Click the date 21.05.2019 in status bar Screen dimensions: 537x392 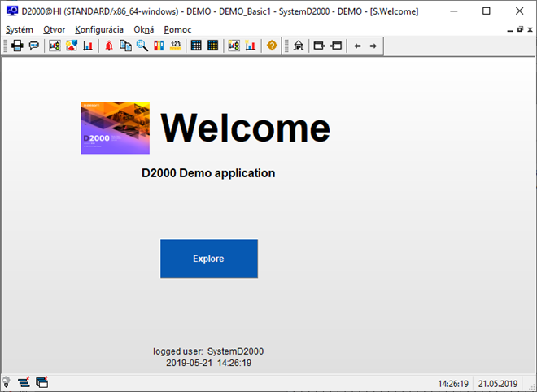(498, 383)
